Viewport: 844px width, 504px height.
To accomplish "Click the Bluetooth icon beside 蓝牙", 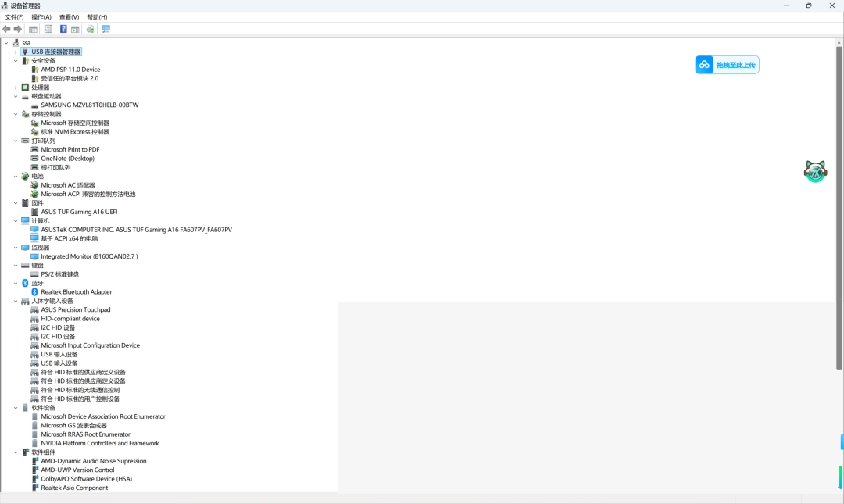I will pos(25,283).
